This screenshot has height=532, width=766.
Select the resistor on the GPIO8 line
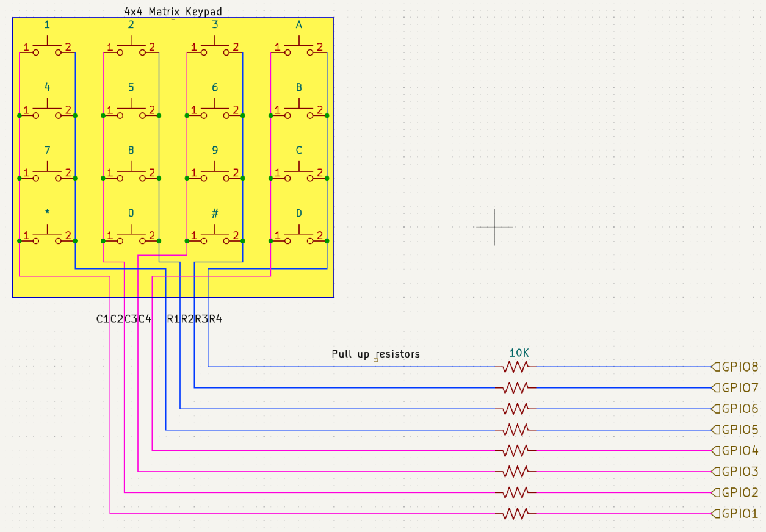(515, 367)
